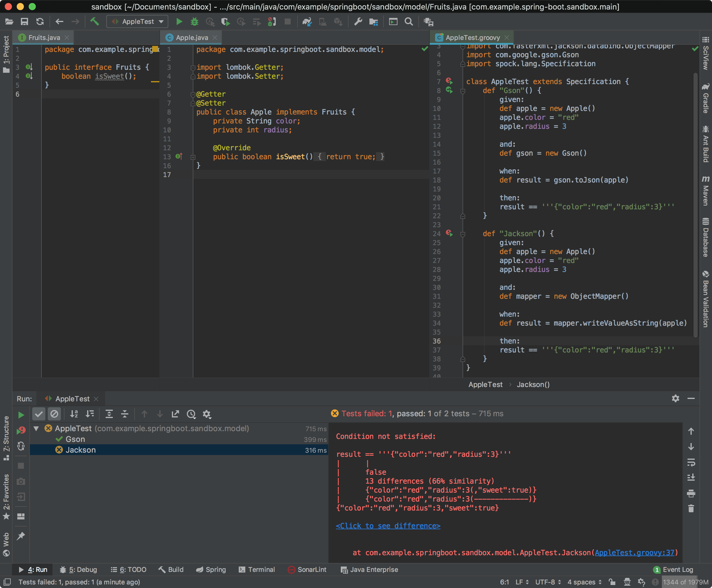Screen dimensions: 712x588
Task: Open AppleTest.groovy:37 stack trace link
Action: [634, 553]
